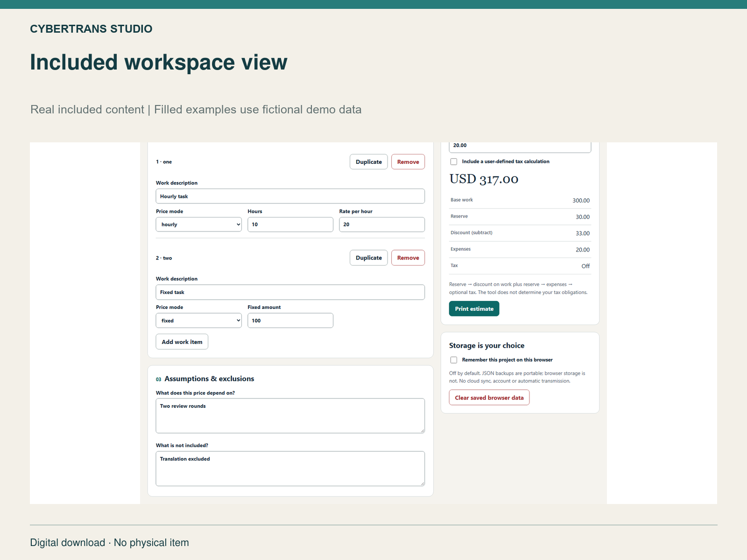747x560 pixels.
Task: Click the Translation excluded textarea
Action: [x=290, y=469]
